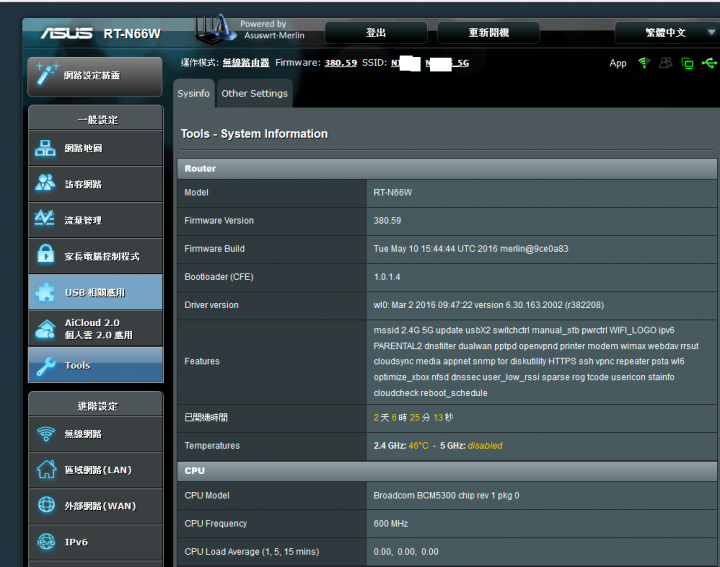
Task: Click the uptime value 2天 6時 25分
Action: click(413, 417)
